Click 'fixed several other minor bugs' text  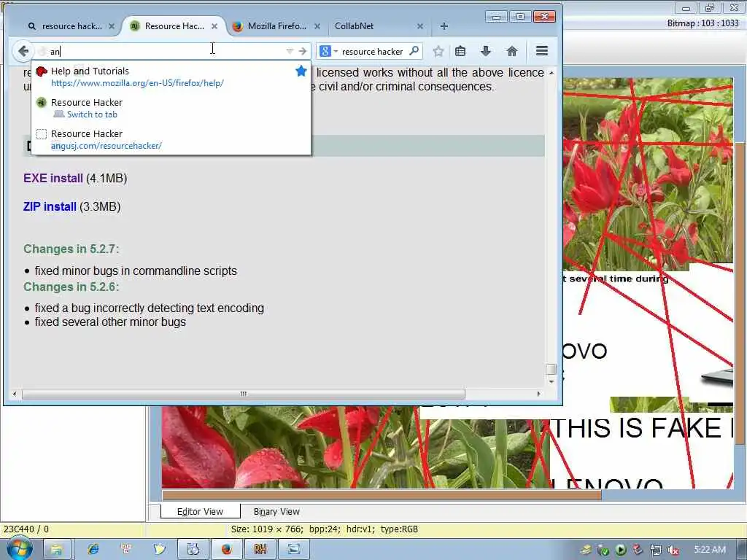coord(110,322)
